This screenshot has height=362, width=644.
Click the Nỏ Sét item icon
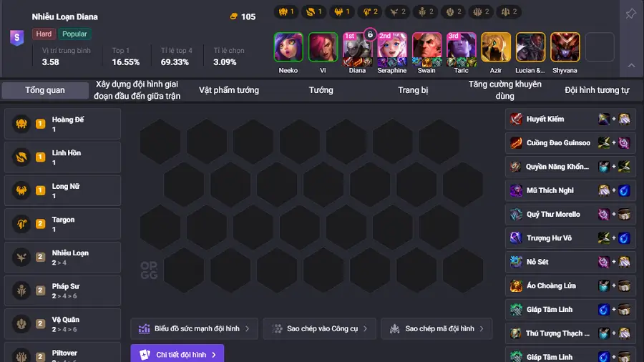coord(516,262)
